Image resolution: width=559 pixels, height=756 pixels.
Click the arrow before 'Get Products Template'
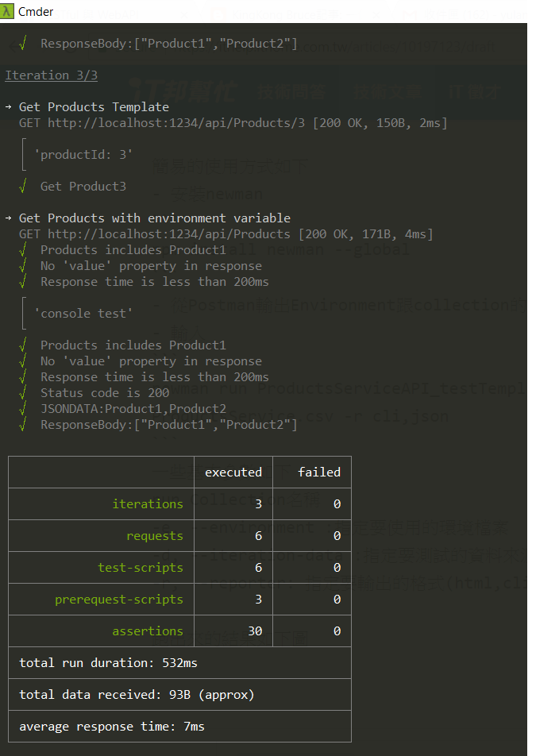pyautogui.click(x=8, y=106)
